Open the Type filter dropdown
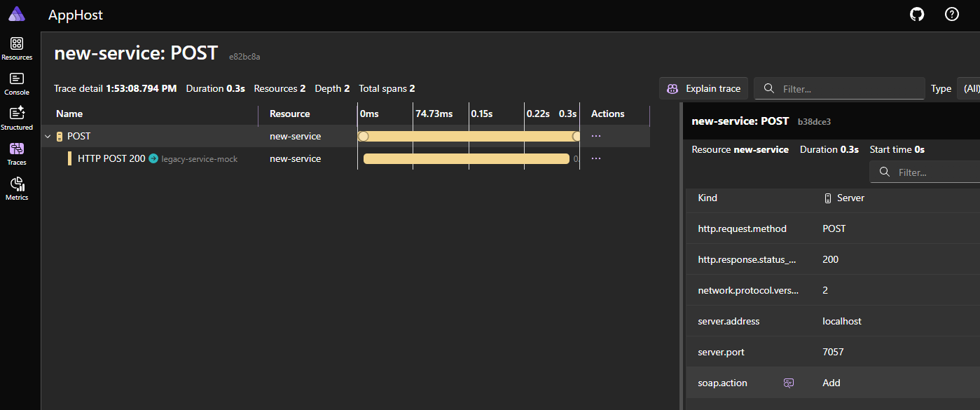 point(971,88)
